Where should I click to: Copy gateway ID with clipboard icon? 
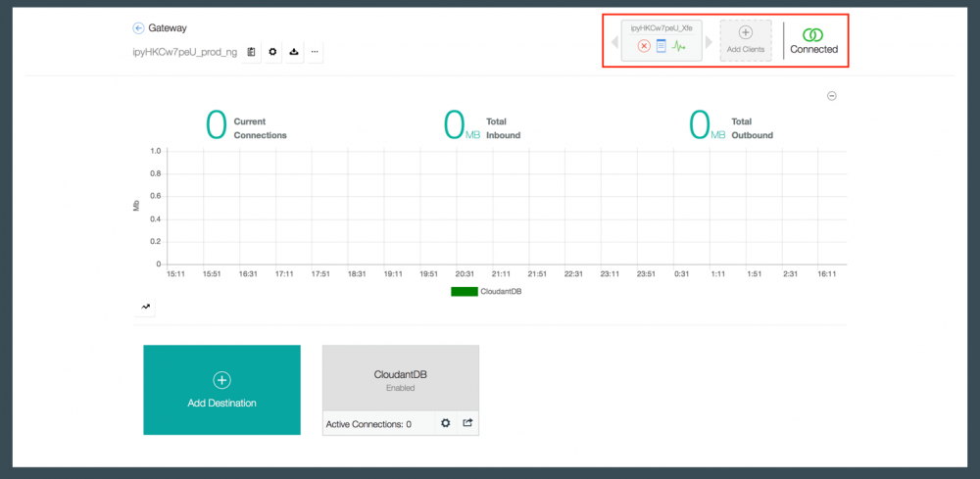(251, 53)
